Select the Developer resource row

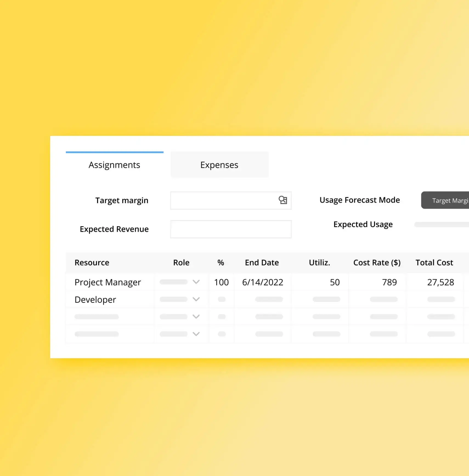(95, 299)
